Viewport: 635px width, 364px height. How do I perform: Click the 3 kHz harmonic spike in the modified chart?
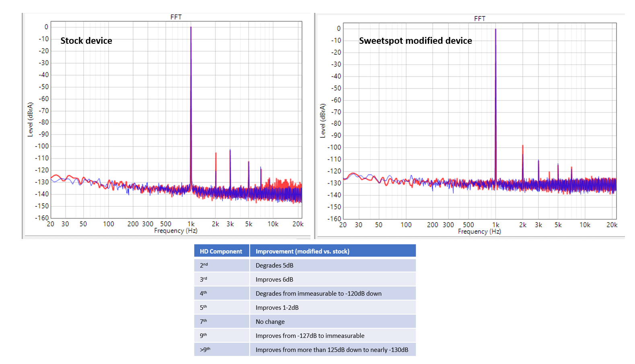click(x=538, y=170)
